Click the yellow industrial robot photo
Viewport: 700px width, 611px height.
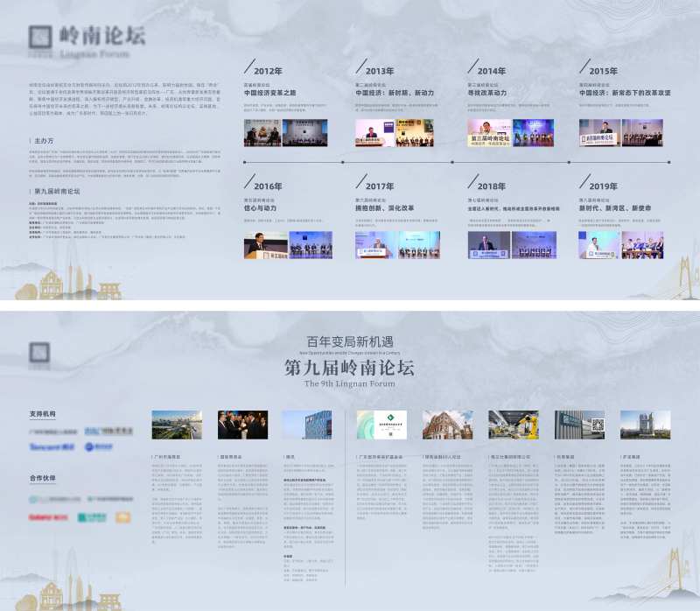click(x=514, y=425)
